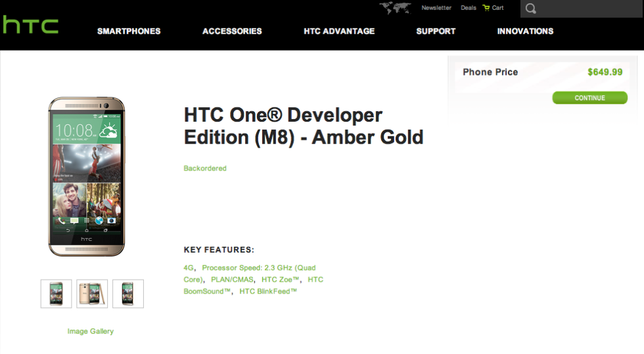
Task: Open the Accessories menu
Action: [x=232, y=31]
